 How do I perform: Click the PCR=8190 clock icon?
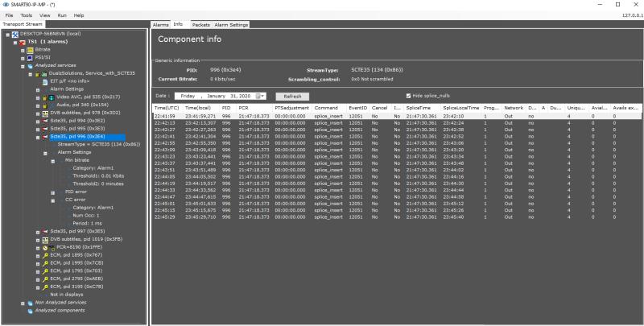[45, 248]
